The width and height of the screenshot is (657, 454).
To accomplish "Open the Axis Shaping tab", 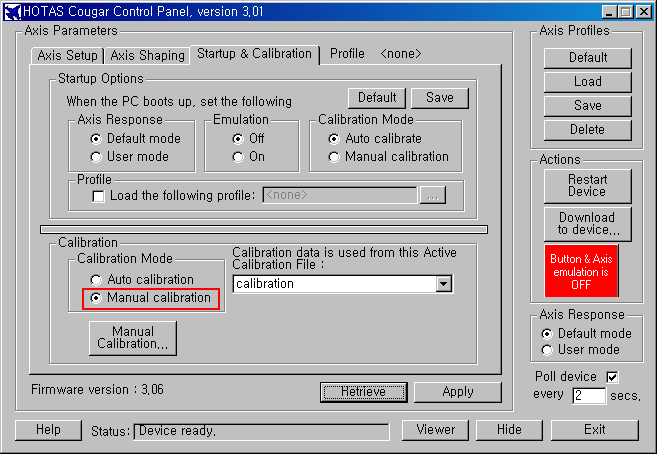I will click(147, 55).
